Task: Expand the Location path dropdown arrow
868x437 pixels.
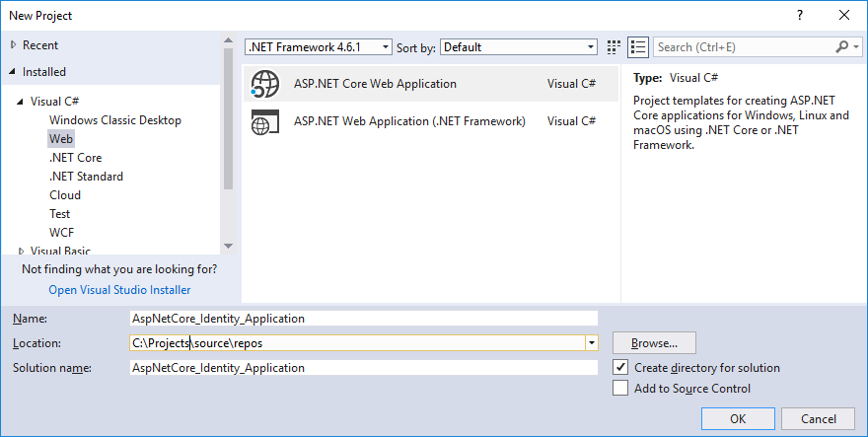Action: coord(591,343)
